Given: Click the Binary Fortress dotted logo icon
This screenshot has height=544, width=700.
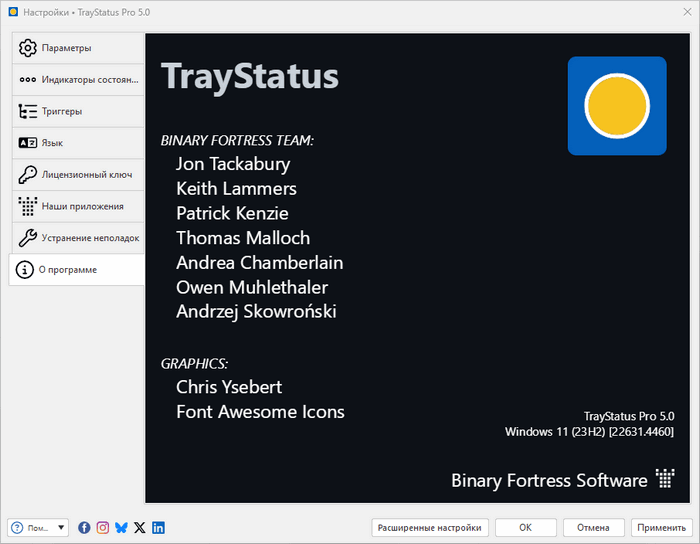Looking at the screenshot, I should click(x=665, y=479).
